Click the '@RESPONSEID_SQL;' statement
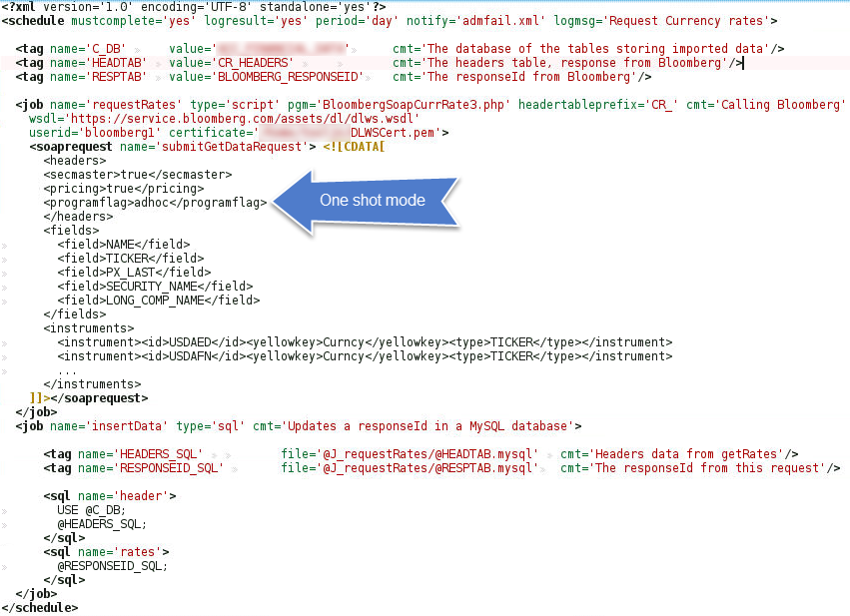850x616 pixels. coord(112,566)
